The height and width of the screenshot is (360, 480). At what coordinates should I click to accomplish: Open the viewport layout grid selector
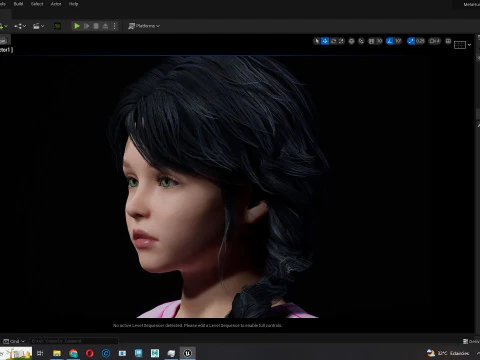(460, 45)
